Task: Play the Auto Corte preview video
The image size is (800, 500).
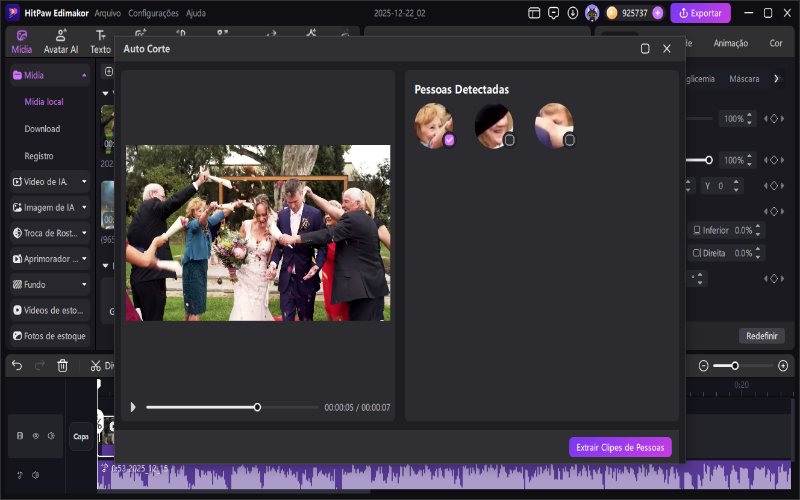Action: point(133,407)
